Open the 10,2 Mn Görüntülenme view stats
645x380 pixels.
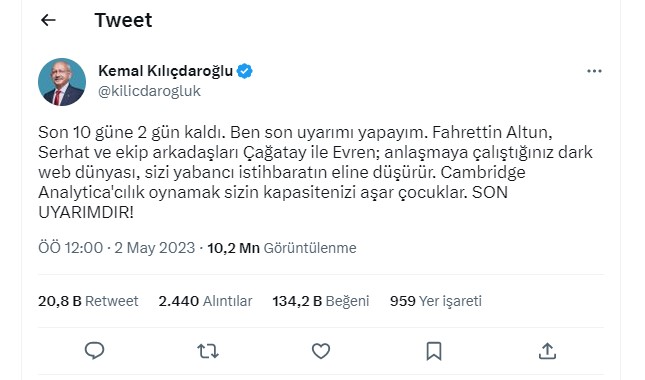(282, 248)
